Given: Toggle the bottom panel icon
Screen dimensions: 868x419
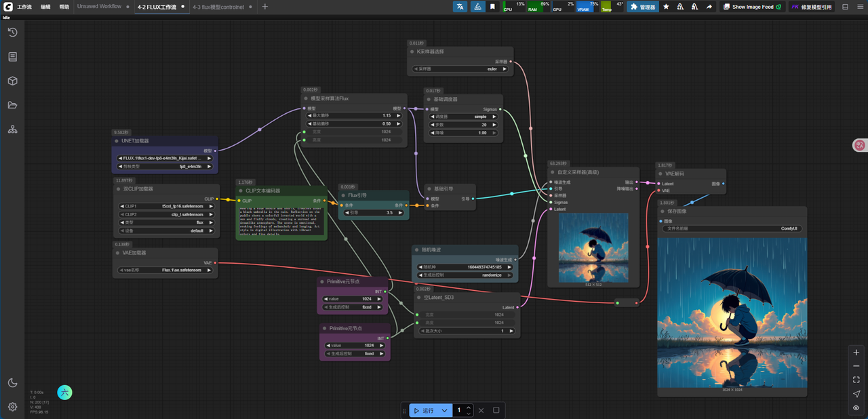Looking at the screenshot, I should [846, 7].
